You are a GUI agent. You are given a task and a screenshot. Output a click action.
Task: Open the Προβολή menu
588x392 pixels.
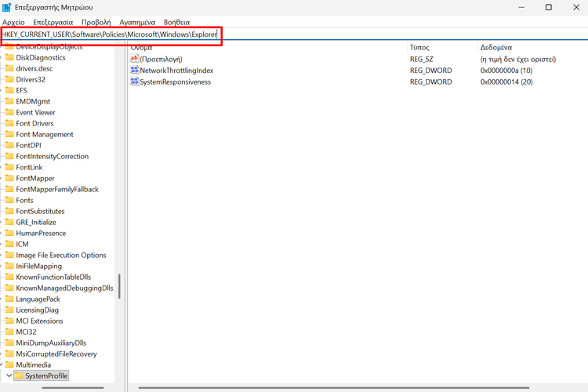click(x=96, y=23)
